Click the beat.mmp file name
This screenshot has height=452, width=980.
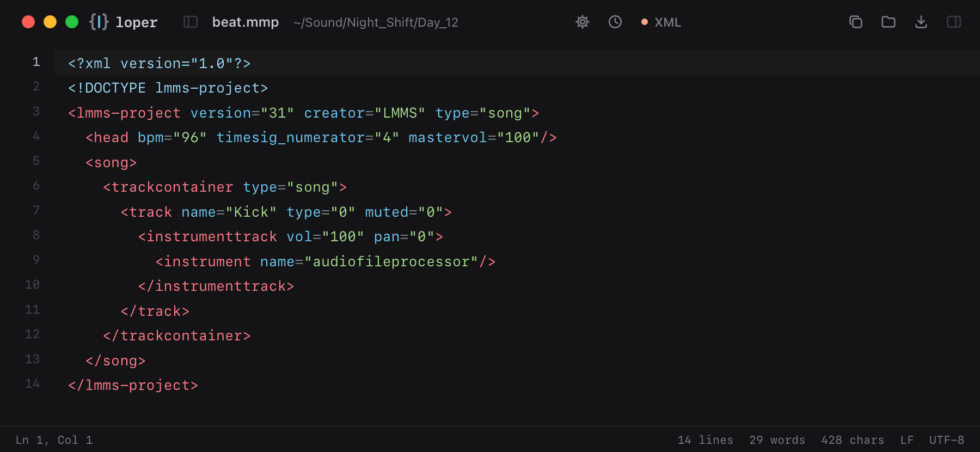point(246,22)
